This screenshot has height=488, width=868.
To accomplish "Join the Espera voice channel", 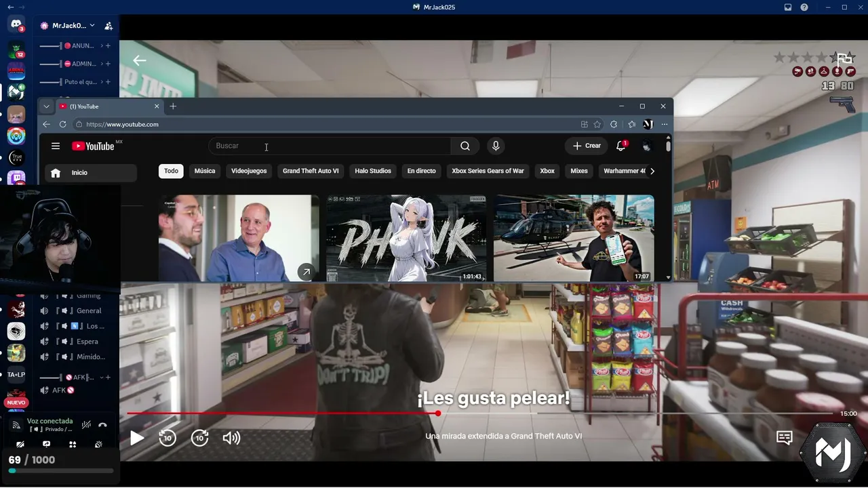I will tap(71, 342).
